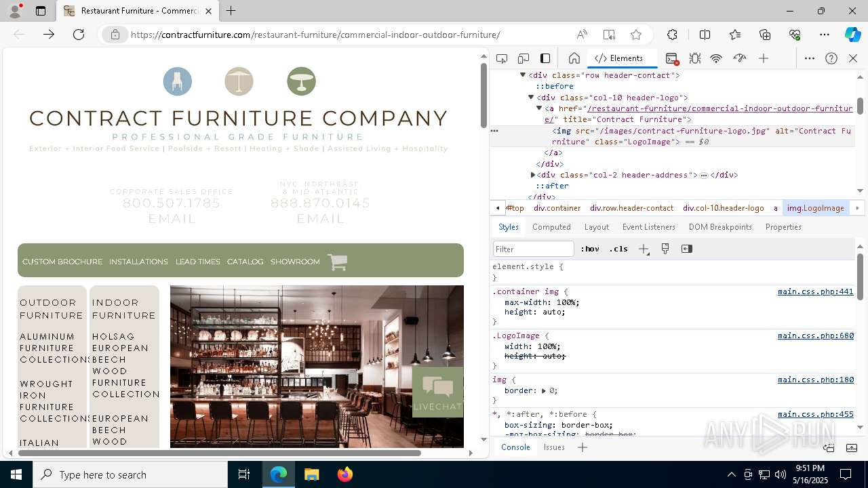This screenshot has width=868, height=488.
Task: Open Browser essentials heart icon
Action: pyautogui.click(x=795, y=35)
